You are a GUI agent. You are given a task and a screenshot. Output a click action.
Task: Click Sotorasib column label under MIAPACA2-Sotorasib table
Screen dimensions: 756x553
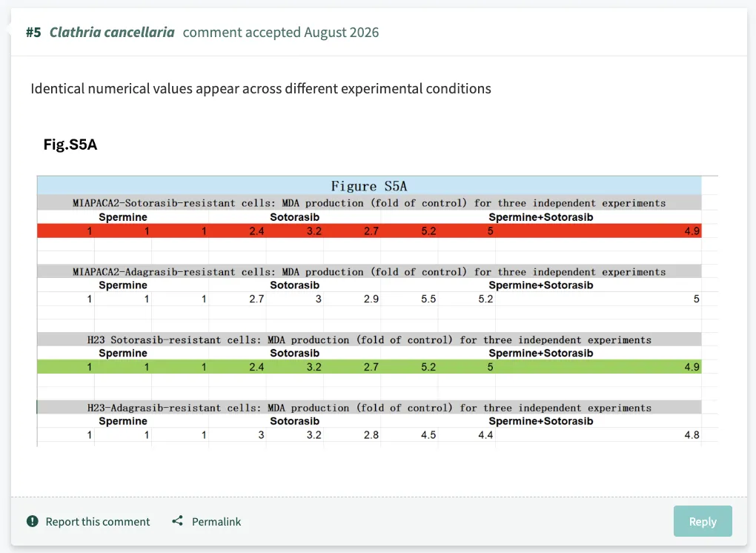click(x=294, y=217)
